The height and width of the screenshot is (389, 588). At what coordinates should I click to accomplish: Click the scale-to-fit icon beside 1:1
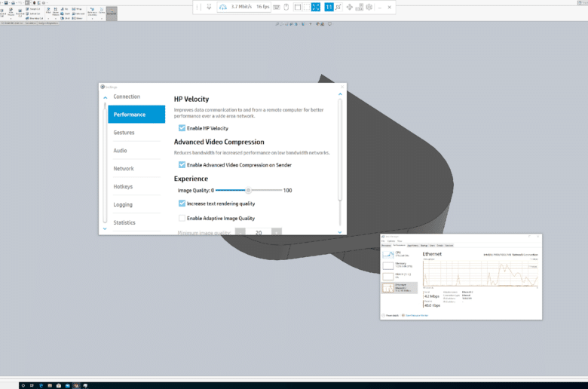[x=338, y=7]
